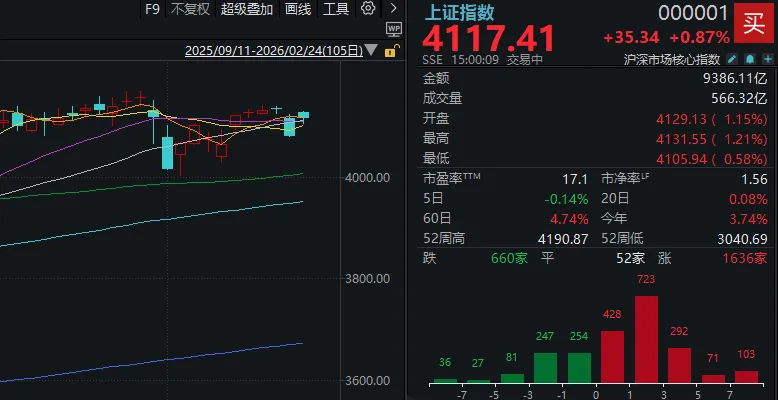The height and width of the screenshot is (400, 778).
Task: Click the WP monitor icon
Action: pos(393,29)
